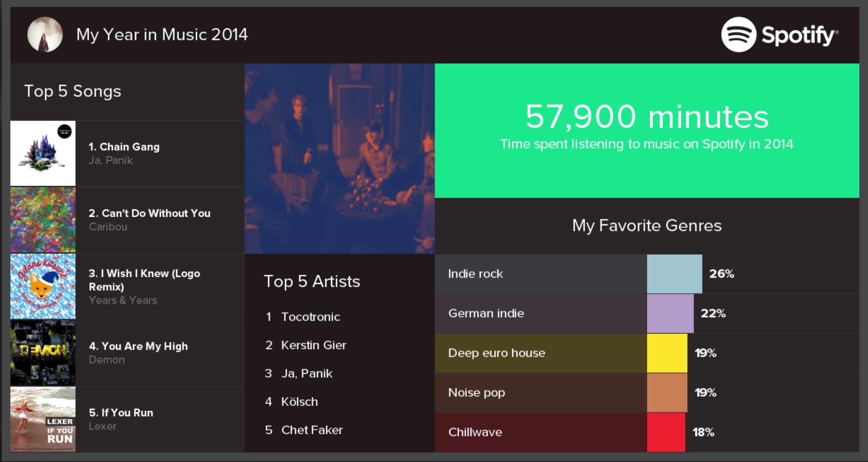The height and width of the screenshot is (462, 868).
Task: Click song title '5. If You Run'
Action: [x=121, y=413]
